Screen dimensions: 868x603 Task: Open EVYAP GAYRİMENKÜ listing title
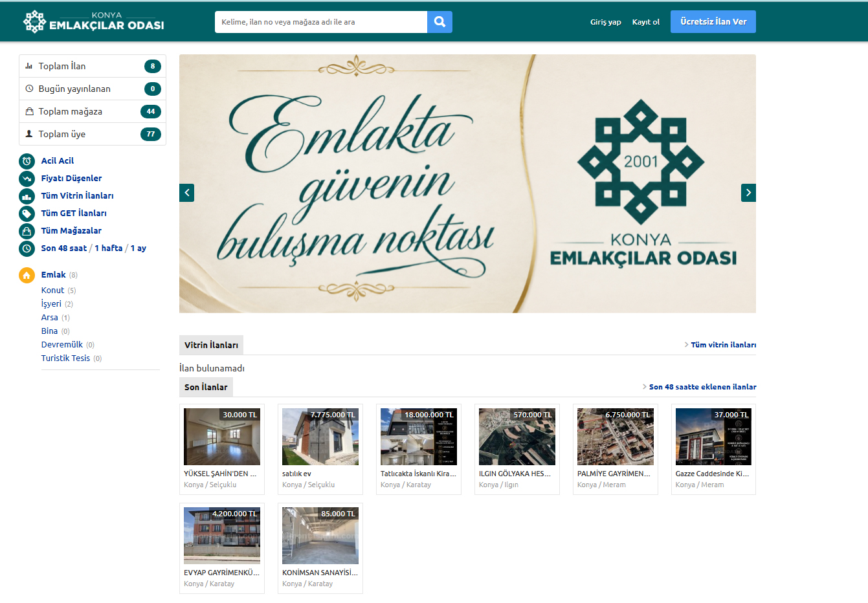pyautogui.click(x=221, y=573)
